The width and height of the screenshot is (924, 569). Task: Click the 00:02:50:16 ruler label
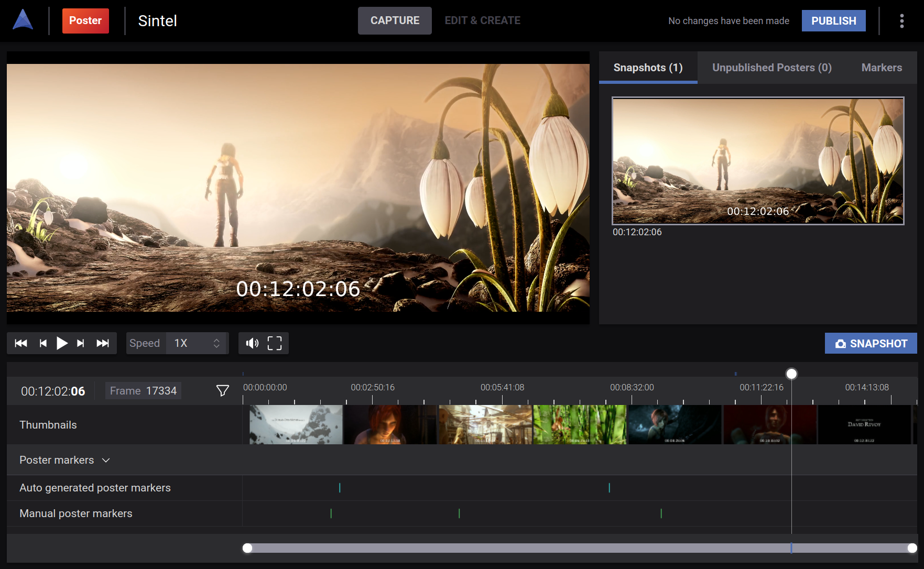(x=373, y=387)
